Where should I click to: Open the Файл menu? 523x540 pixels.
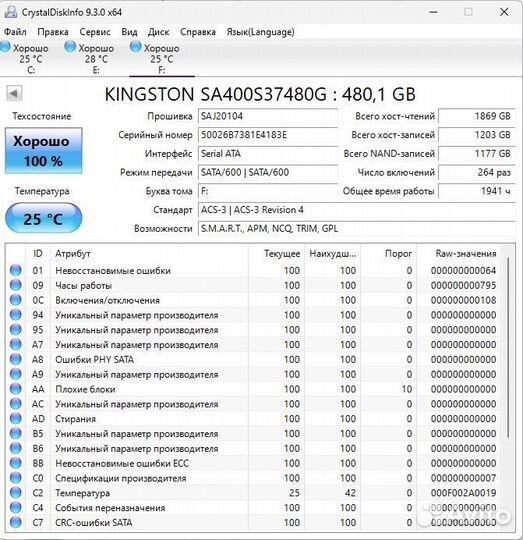15,32
